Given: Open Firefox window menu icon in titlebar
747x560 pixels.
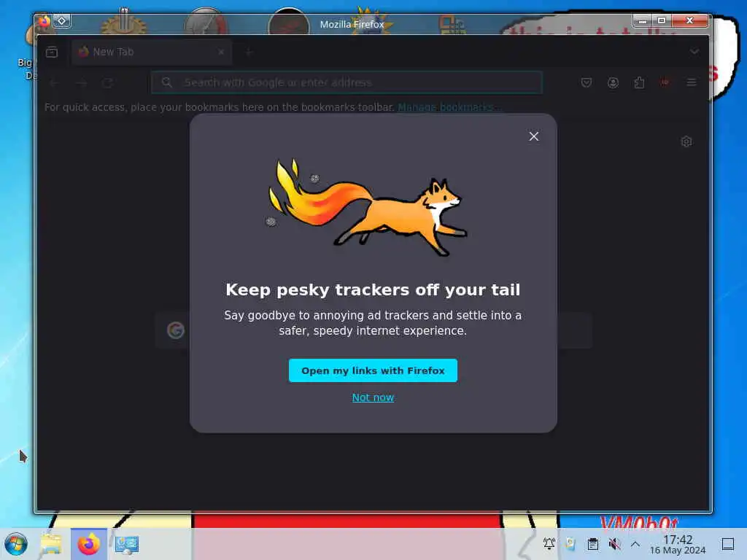Looking at the screenshot, I should coord(44,21).
